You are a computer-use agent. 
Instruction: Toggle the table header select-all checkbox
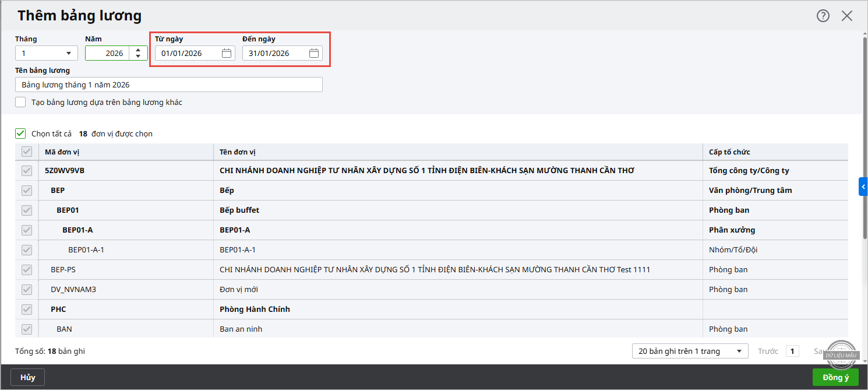(x=27, y=152)
